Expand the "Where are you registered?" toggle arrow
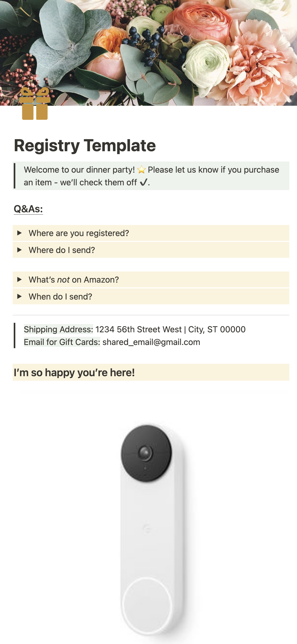The height and width of the screenshot is (644, 297). [19, 233]
